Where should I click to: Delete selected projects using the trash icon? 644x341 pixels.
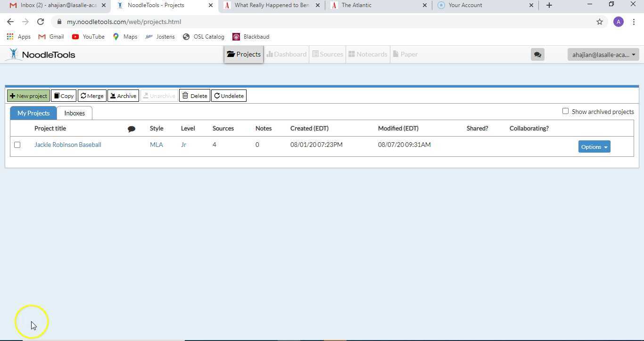[194, 96]
